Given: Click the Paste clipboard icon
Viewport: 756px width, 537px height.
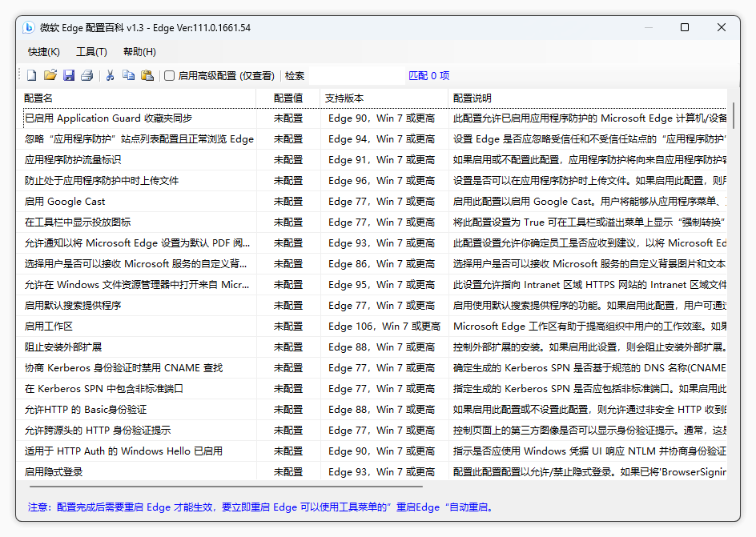Looking at the screenshot, I should 147,76.
